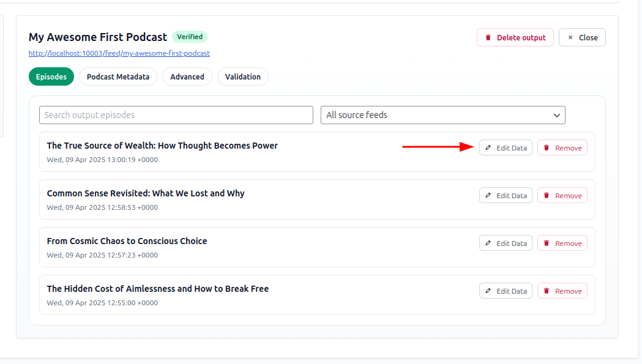This screenshot has width=642, height=364.
Task: Open the All source feeds dropdown
Action: point(443,115)
